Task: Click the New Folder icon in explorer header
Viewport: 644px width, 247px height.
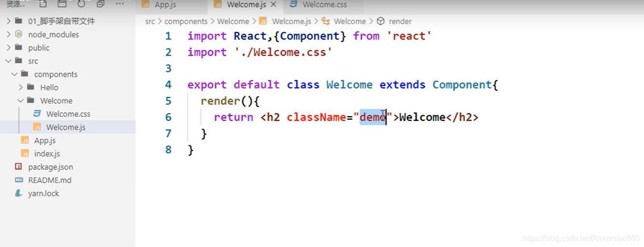Action: click(x=62, y=4)
